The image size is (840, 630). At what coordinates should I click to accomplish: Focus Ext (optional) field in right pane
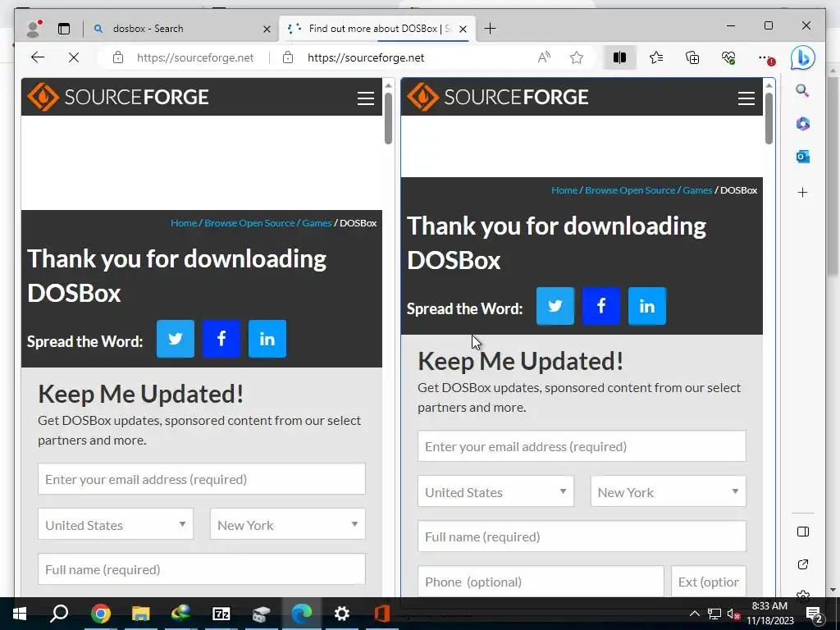pos(708,582)
